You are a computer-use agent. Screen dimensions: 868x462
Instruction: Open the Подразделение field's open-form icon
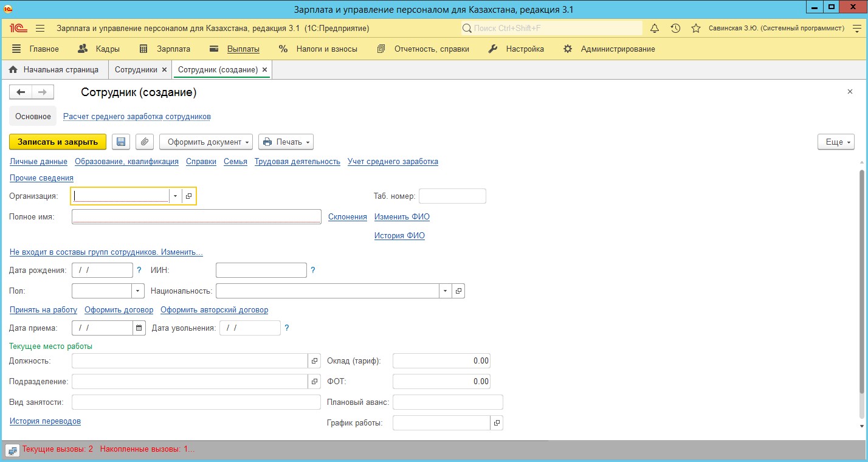click(314, 382)
